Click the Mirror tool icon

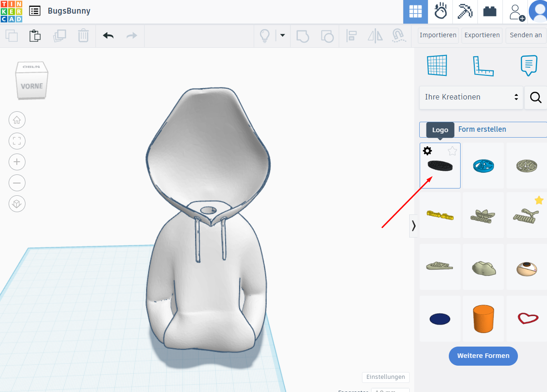coord(375,35)
